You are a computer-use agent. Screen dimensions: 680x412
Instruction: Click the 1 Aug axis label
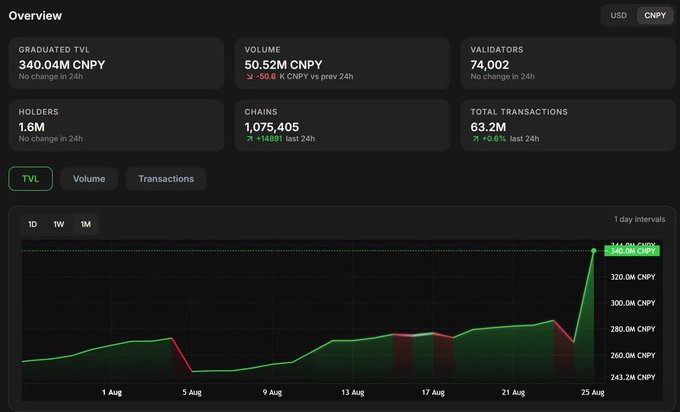click(112, 392)
